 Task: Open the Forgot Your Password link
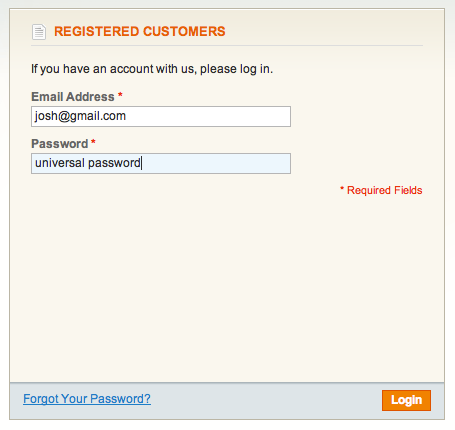click(87, 399)
